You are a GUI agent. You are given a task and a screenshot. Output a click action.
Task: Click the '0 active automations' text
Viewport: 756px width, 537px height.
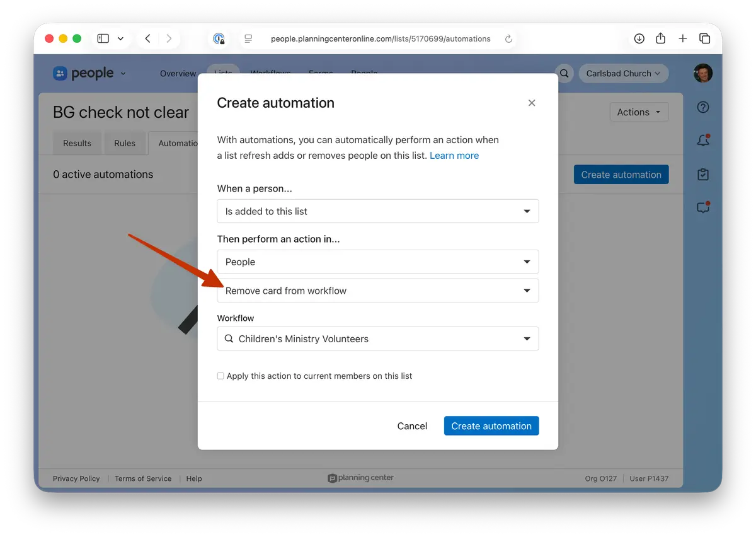coord(103,175)
